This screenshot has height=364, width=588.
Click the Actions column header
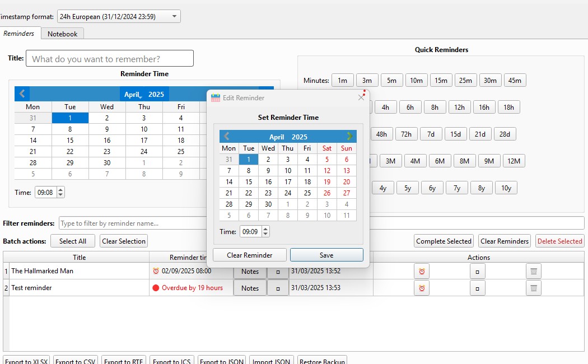pyautogui.click(x=478, y=257)
